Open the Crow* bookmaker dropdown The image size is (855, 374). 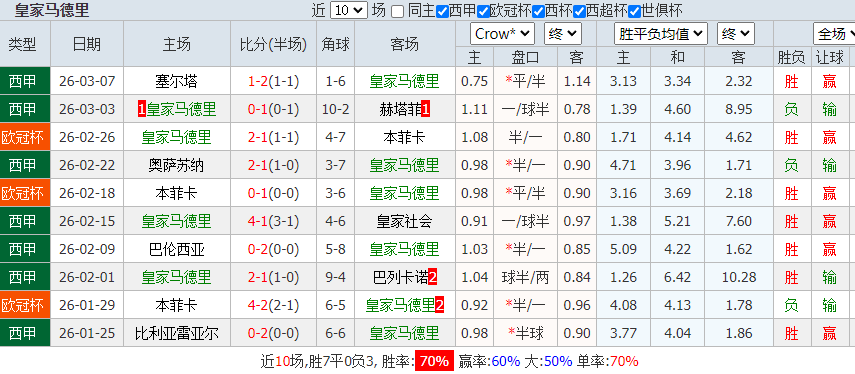502,34
